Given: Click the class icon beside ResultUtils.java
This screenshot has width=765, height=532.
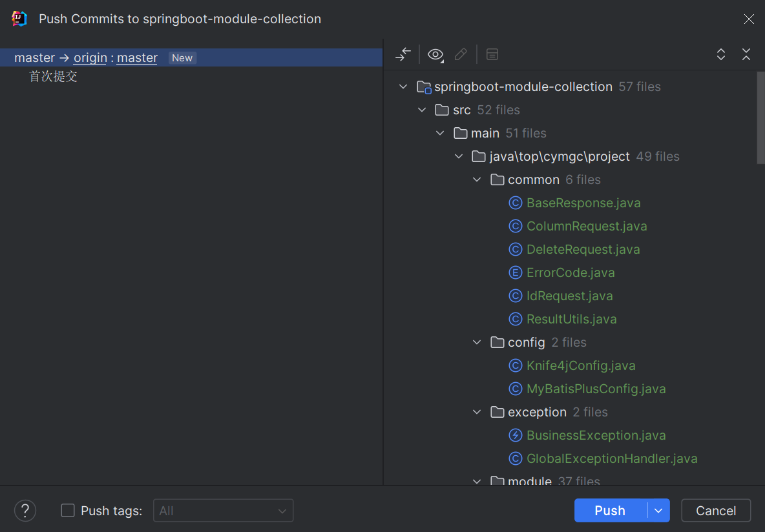Looking at the screenshot, I should click(515, 319).
